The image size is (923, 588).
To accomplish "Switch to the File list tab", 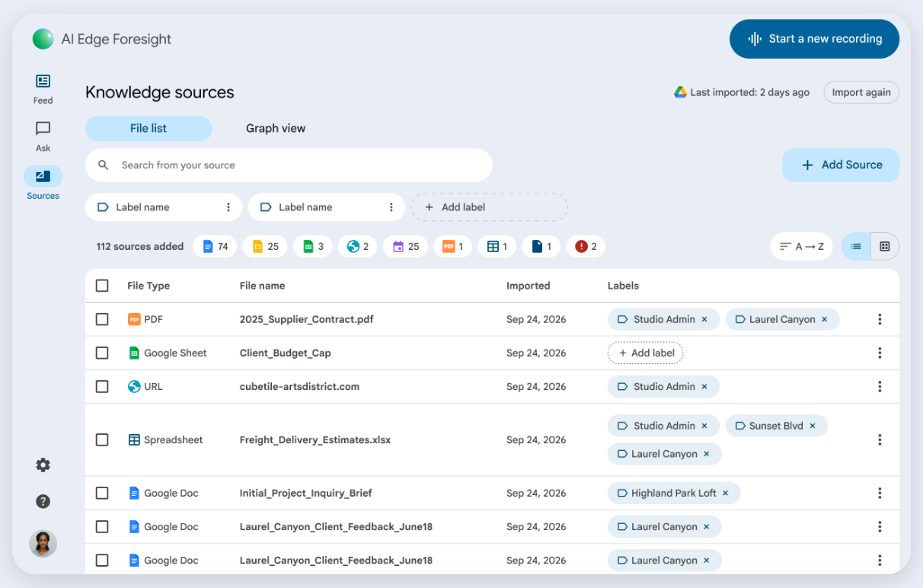I will pyautogui.click(x=149, y=128).
